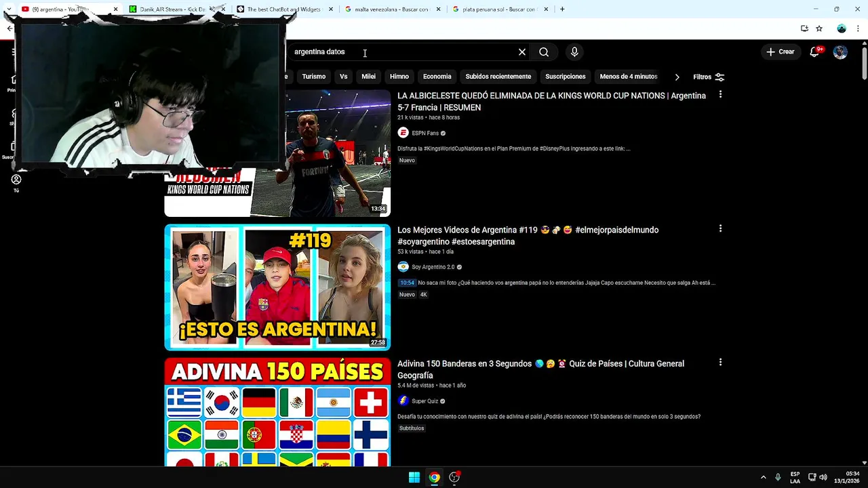
Task: Open Super Quiz channel avatar
Action: (403, 401)
